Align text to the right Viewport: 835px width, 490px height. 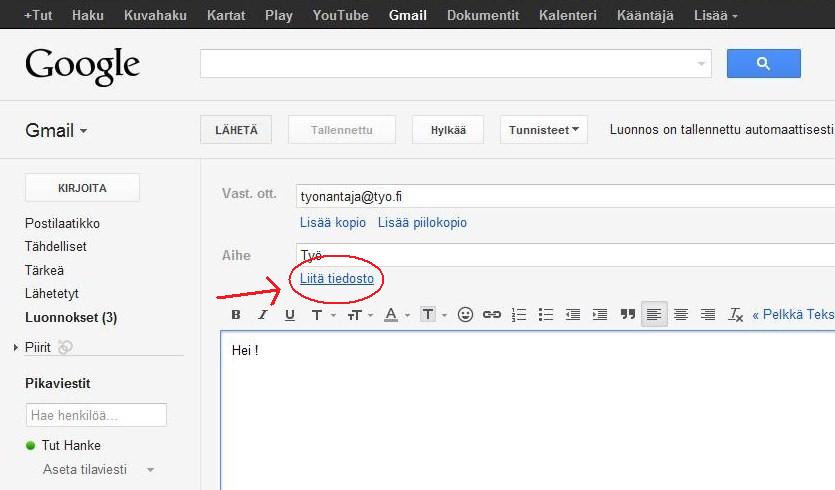(x=708, y=315)
